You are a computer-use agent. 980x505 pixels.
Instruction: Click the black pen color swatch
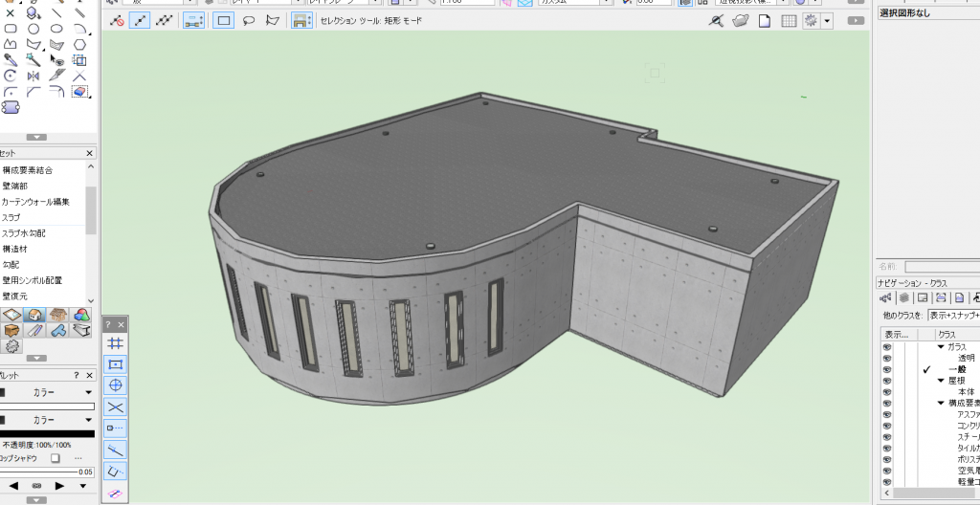coord(47,433)
